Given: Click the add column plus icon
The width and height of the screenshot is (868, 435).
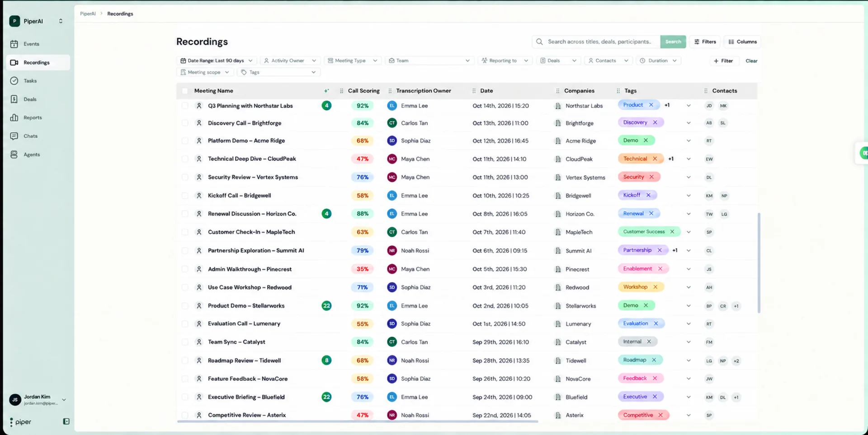Looking at the screenshot, I should (326, 91).
